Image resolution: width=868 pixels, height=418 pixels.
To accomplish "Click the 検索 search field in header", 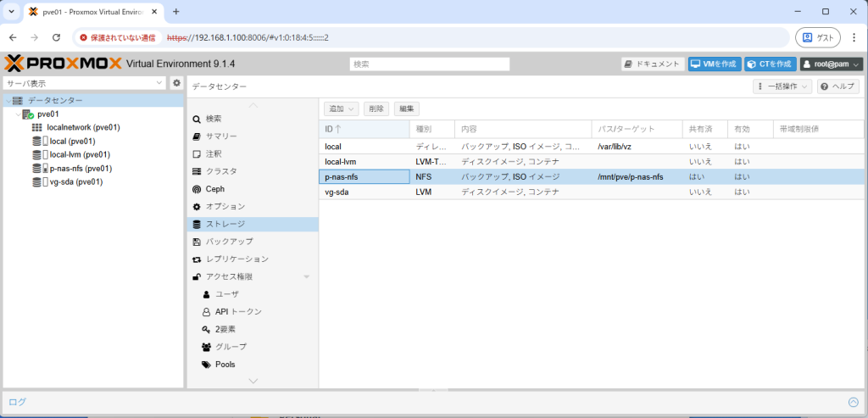I will (430, 64).
